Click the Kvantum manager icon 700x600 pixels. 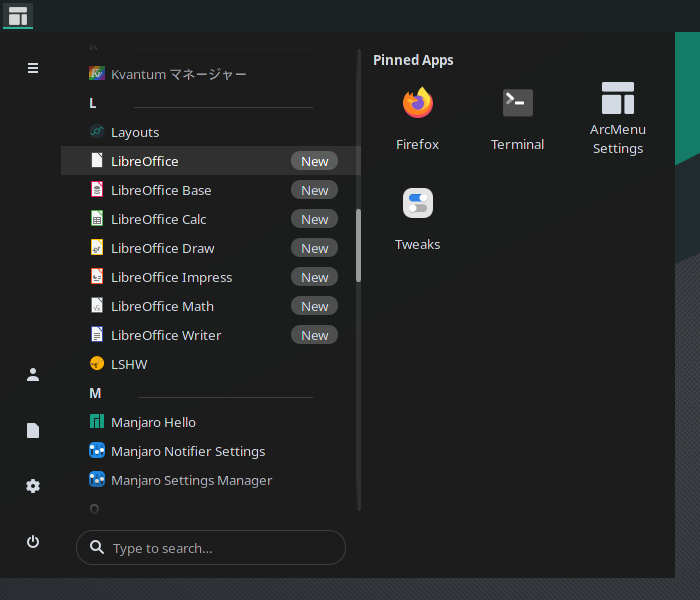coord(97,73)
